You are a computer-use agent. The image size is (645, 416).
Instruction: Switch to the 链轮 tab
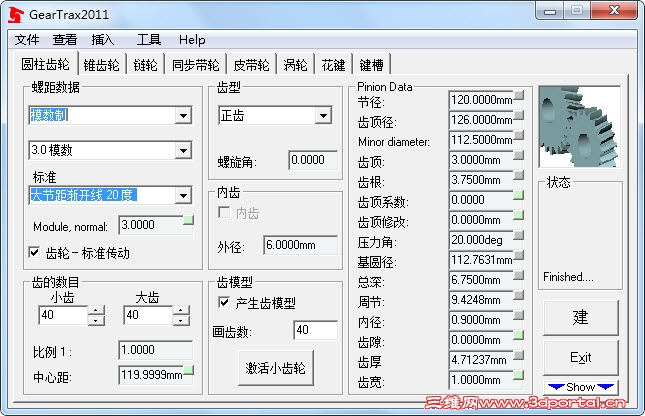point(146,65)
